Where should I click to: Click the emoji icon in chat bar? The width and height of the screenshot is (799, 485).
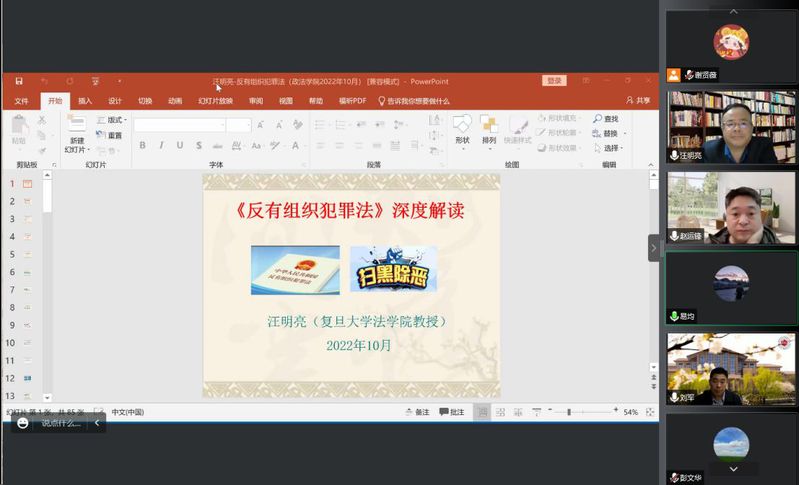point(23,423)
